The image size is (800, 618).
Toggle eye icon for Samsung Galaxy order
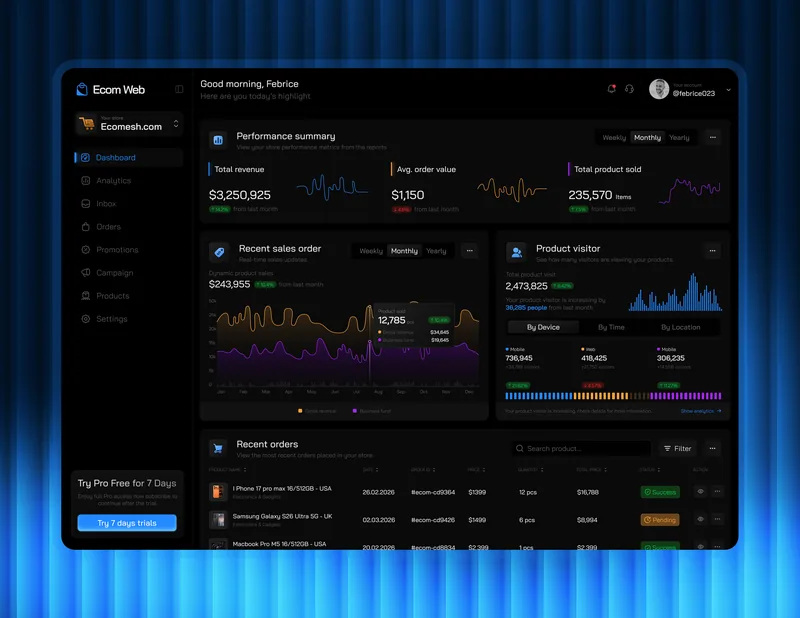701,519
